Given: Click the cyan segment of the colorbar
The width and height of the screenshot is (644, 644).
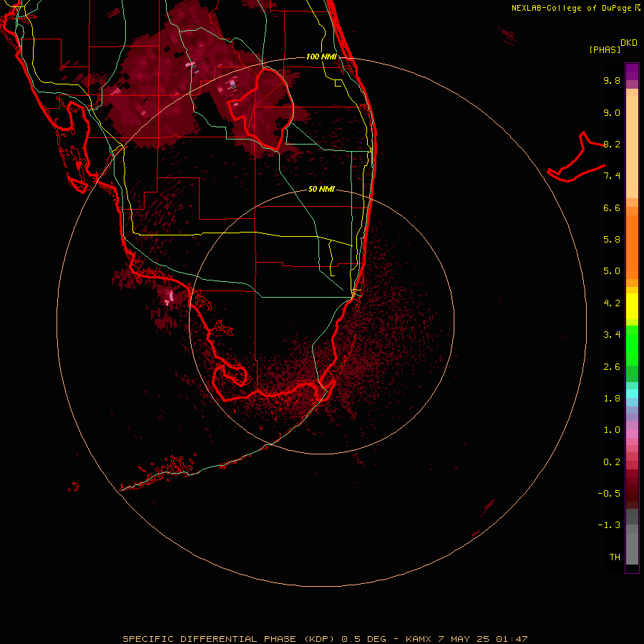Looking at the screenshot, I should (632, 394).
